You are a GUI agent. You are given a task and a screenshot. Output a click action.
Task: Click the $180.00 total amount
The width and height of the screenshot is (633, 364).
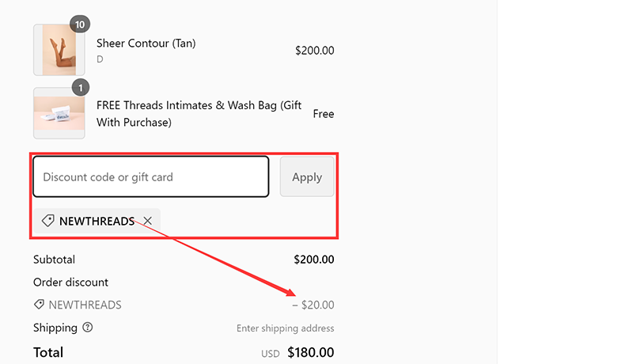310,352
